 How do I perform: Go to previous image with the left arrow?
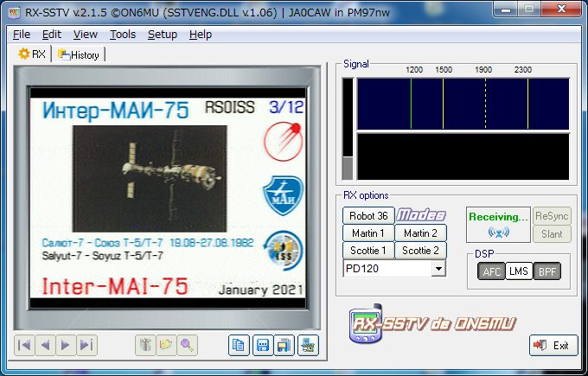45,345
